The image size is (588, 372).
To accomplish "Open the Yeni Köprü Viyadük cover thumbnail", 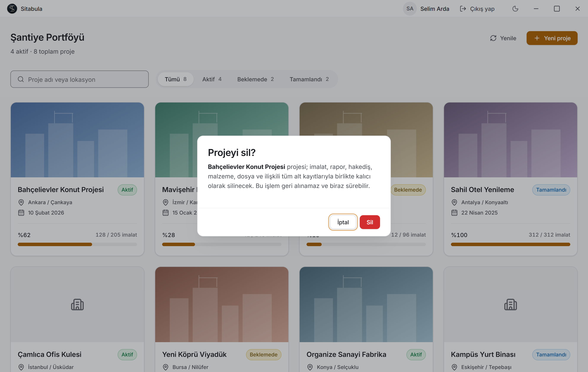I will click(222, 304).
